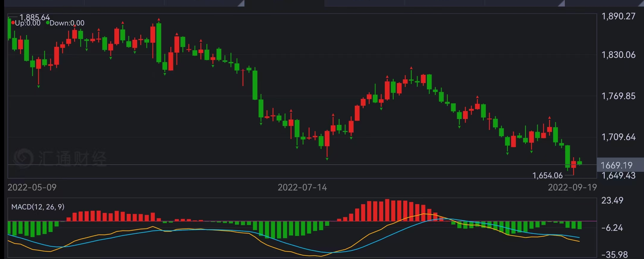Select the 2022-05-09 start date label

tap(32, 187)
